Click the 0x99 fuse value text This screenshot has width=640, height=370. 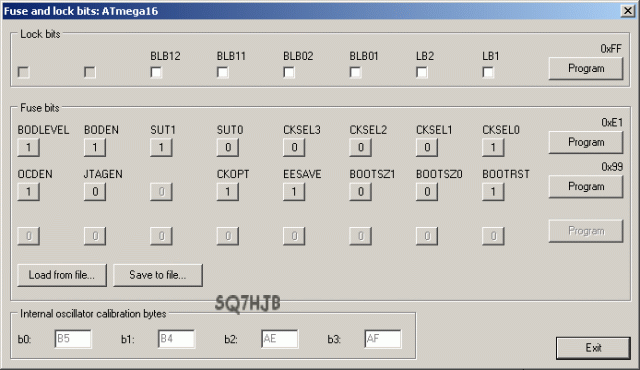[612, 167]
